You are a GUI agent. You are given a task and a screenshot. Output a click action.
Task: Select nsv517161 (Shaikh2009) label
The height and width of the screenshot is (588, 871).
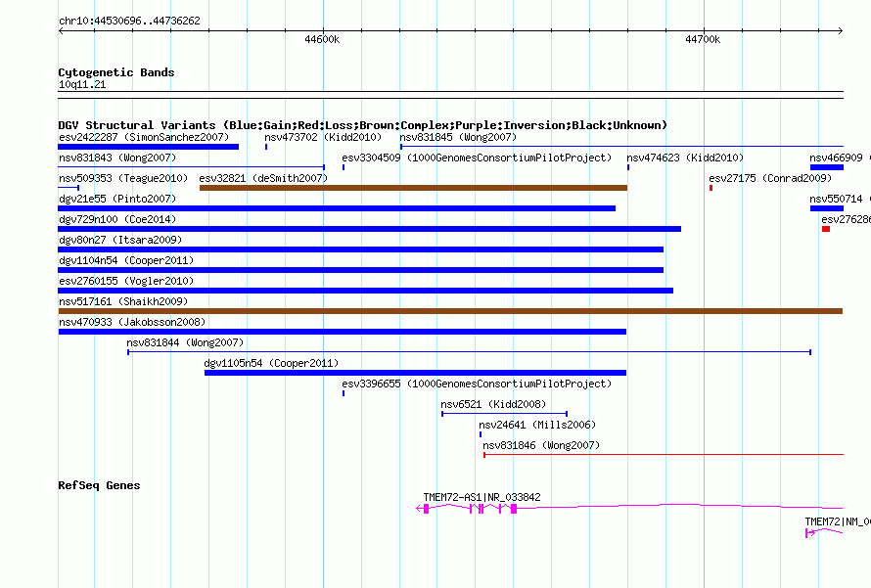coord(123,301)
